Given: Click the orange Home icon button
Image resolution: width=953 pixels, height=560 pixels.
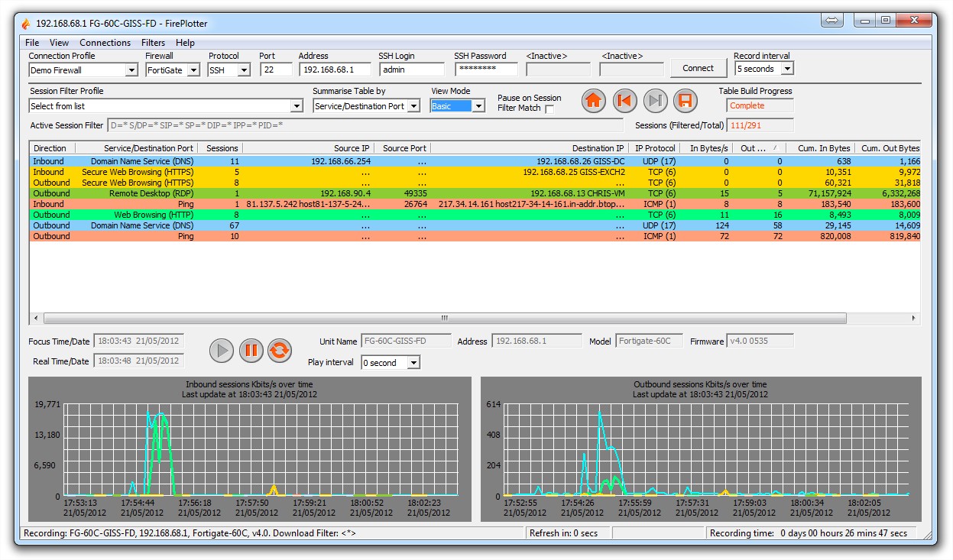Looking at the screenshot, I should 594,102.
